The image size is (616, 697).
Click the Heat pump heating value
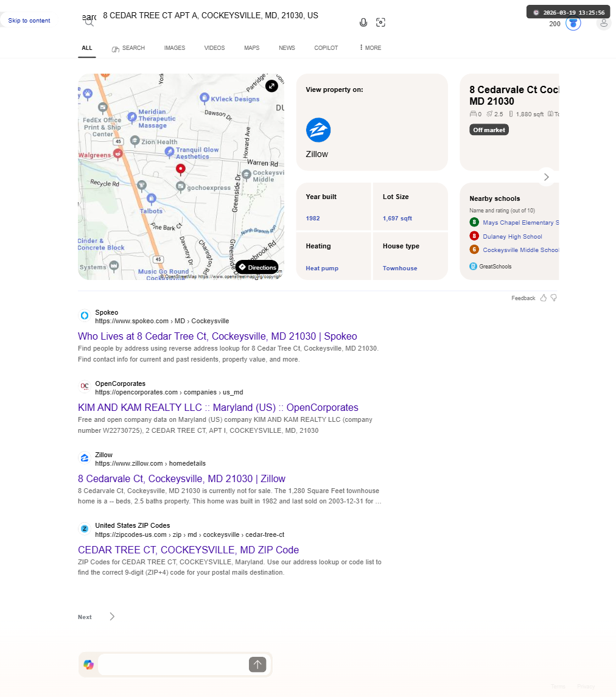click(322, 268)
